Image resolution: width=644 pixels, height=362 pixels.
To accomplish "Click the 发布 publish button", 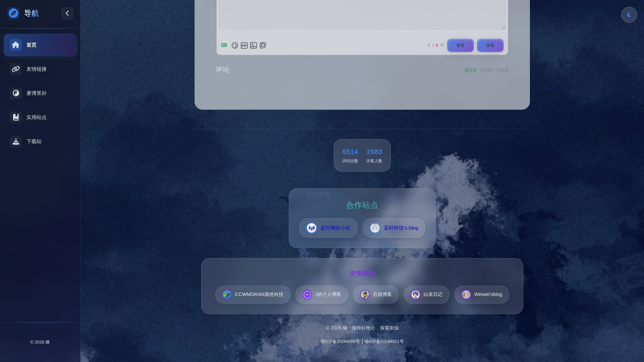I will pos(490,45).
